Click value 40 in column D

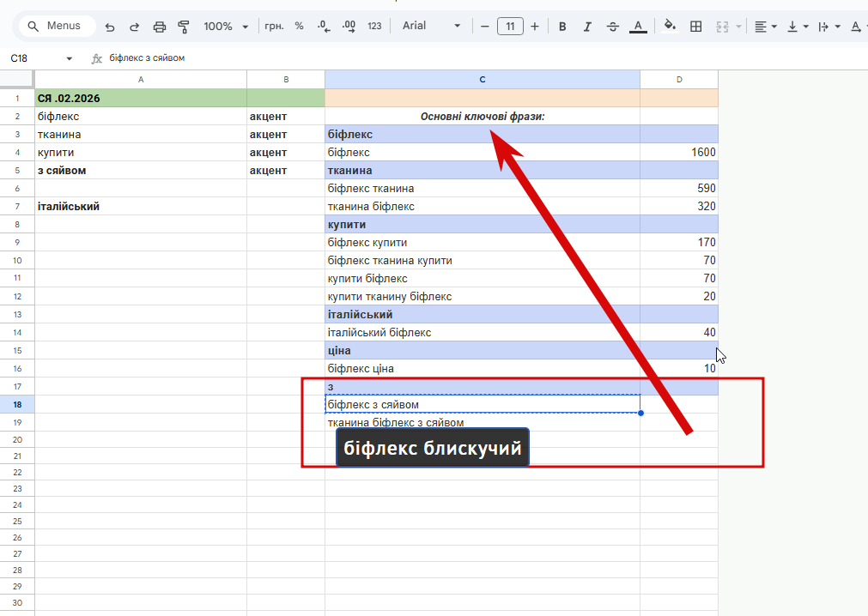point(679,332)
